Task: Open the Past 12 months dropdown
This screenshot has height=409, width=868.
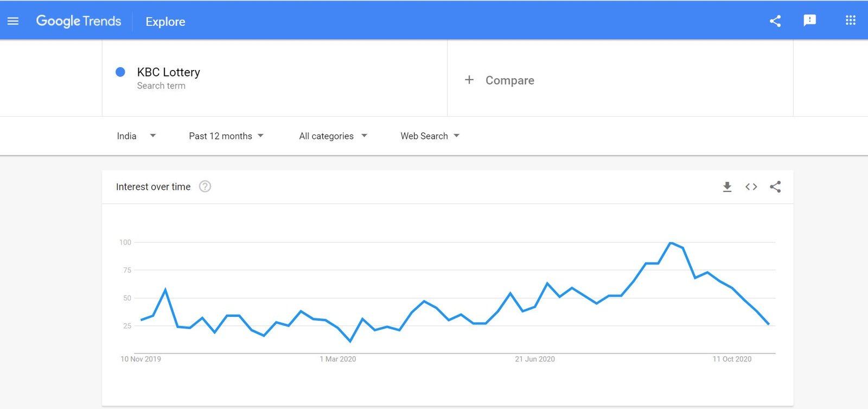Action: pyautogui.click(x=226, y=136)
